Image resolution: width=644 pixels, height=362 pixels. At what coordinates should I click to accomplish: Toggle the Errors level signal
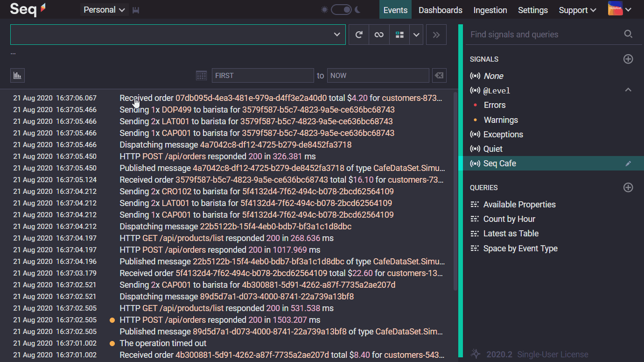click(x=495, y=105)
